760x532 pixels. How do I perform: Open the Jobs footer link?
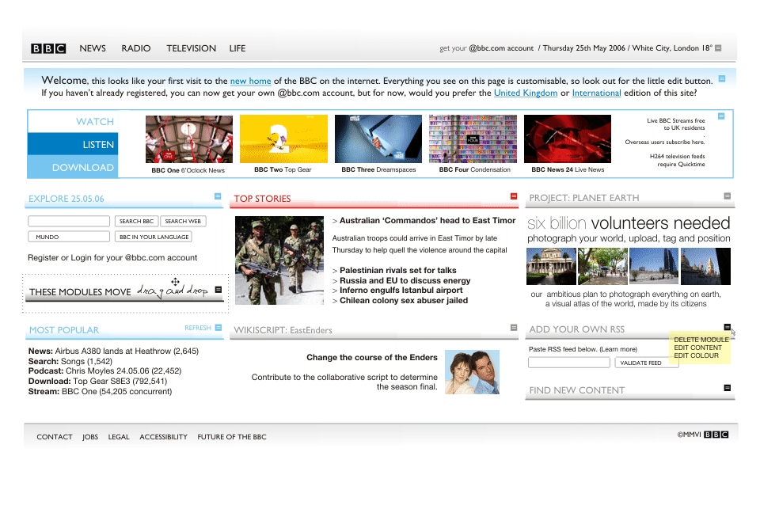click(x=90, y=437)
